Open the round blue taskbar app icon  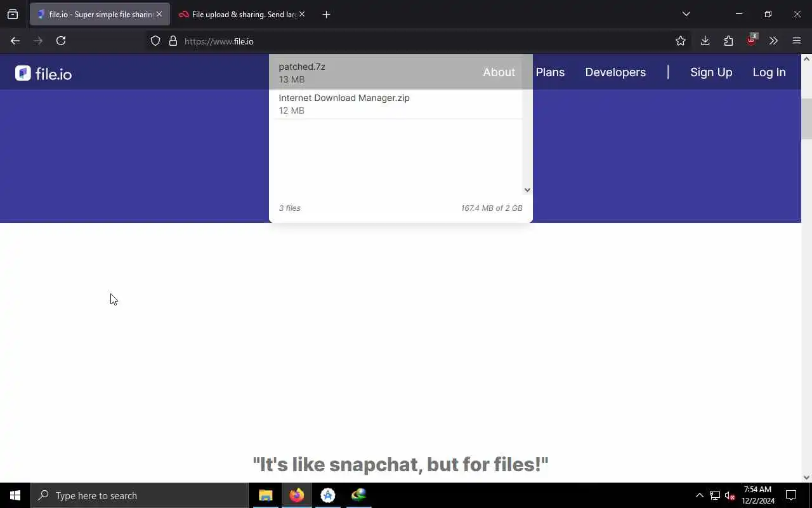[327, 495]
